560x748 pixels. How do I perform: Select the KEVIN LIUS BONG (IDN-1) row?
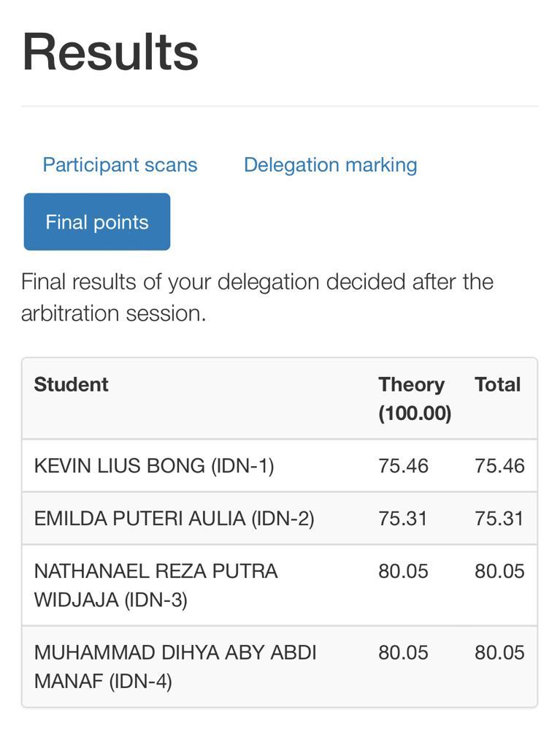(x=280, y=465)
